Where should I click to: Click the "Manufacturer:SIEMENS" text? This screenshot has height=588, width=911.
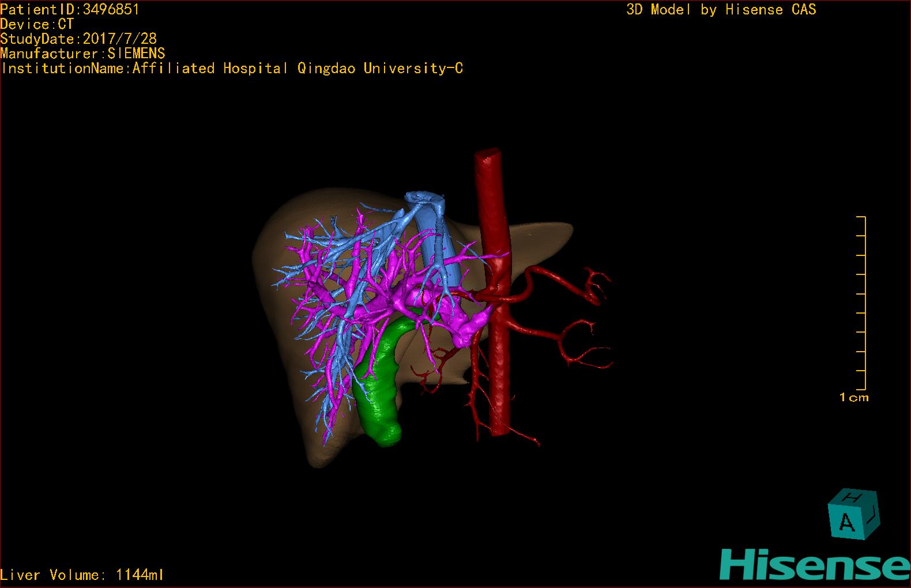point(82,54)
